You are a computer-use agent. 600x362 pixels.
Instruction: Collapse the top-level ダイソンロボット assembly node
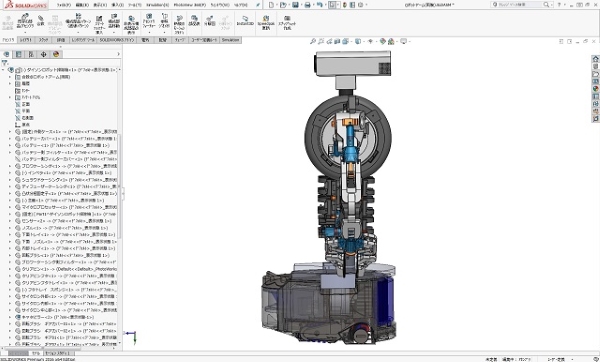coord(3,70)
